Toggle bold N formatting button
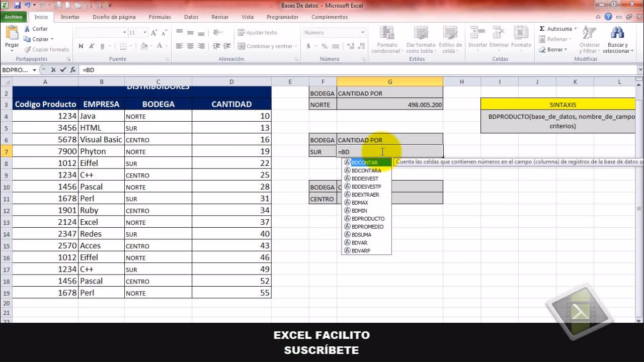This screenshot has height=362, width=644. coord(81,46)
